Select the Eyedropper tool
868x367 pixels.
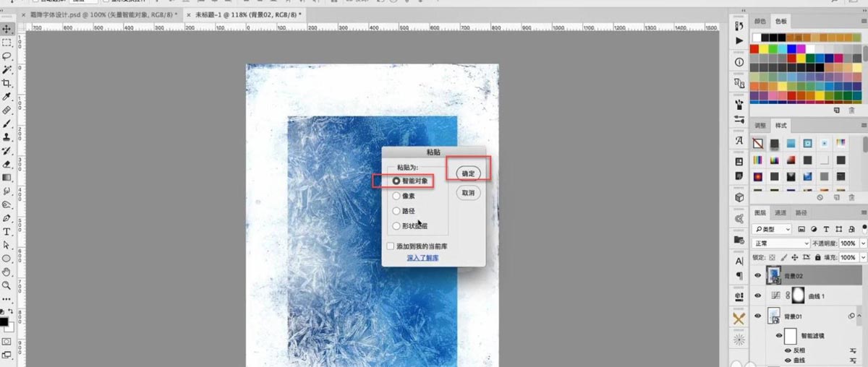[7, 97]
